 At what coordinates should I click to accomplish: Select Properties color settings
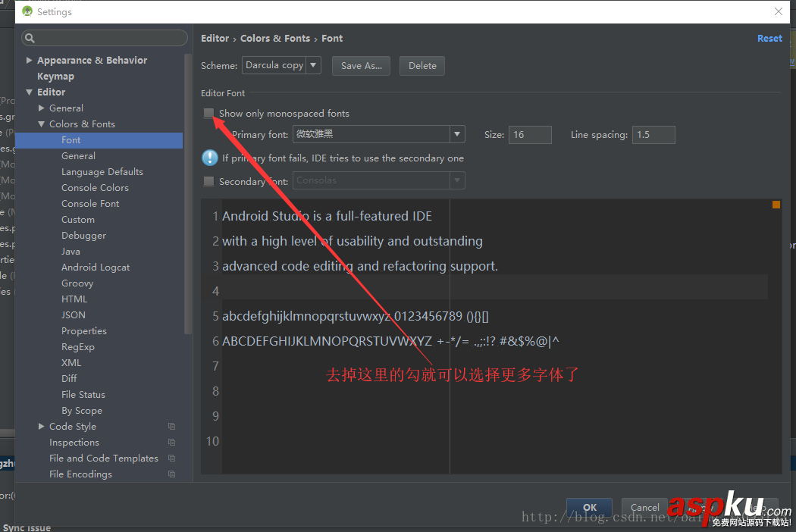[x=83, y=331]
